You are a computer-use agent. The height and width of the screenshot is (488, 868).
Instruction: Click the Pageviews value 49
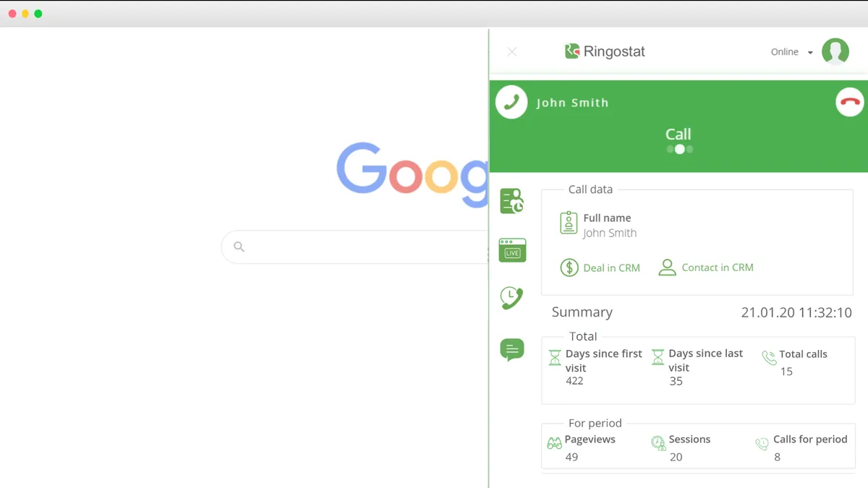point(571,457)
